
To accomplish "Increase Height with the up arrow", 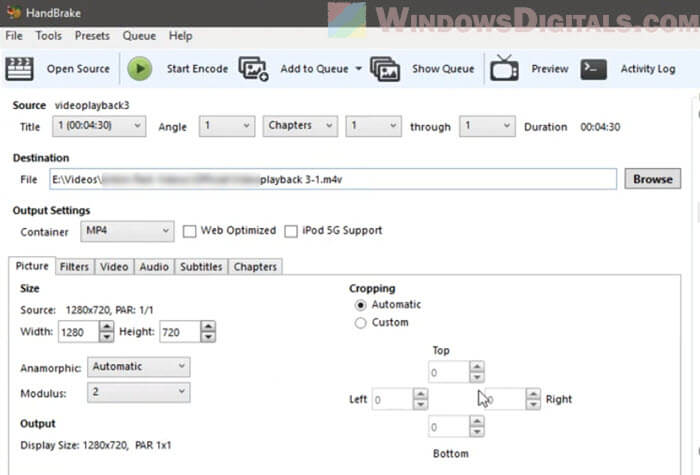I will [x=208, y=326].
